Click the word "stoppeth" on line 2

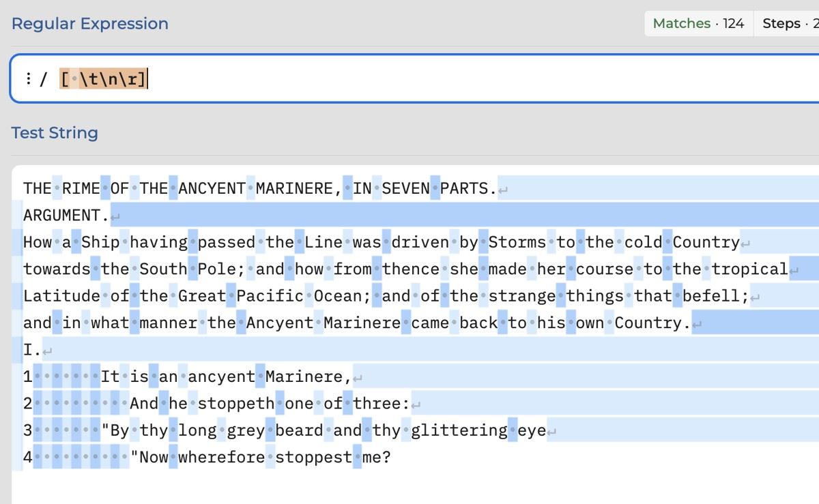click(x=236, y=404)
